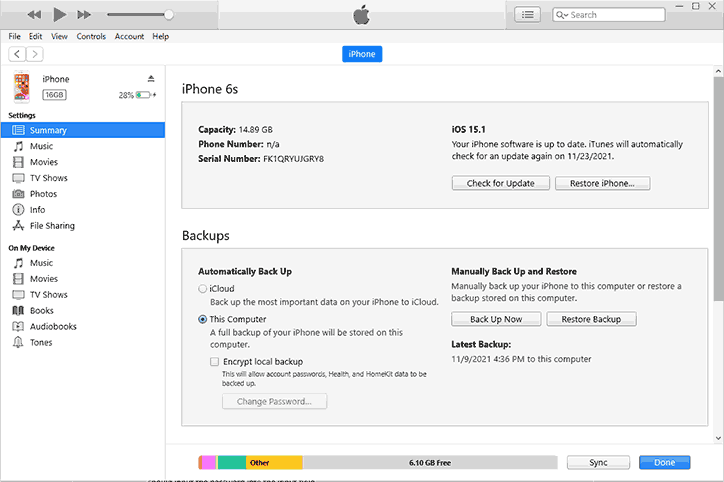Eject the iPhone using the eject icon
The image size is (724, 482).
[x=151, y=78]
